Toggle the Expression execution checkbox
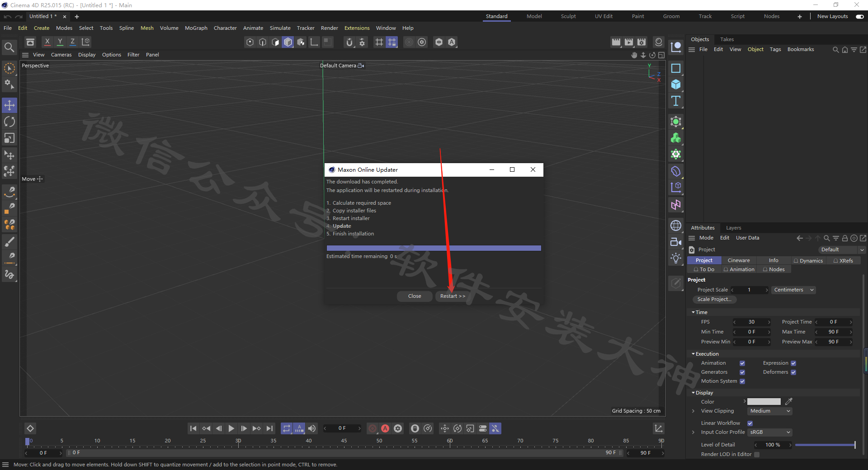Image resolution: width=868 pixels, height=470 pixels. pyautogui.click(x=793, y=363)
